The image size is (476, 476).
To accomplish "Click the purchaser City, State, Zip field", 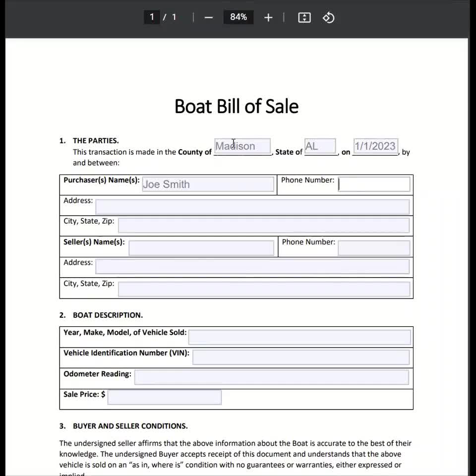I will (x=264, y=225).
